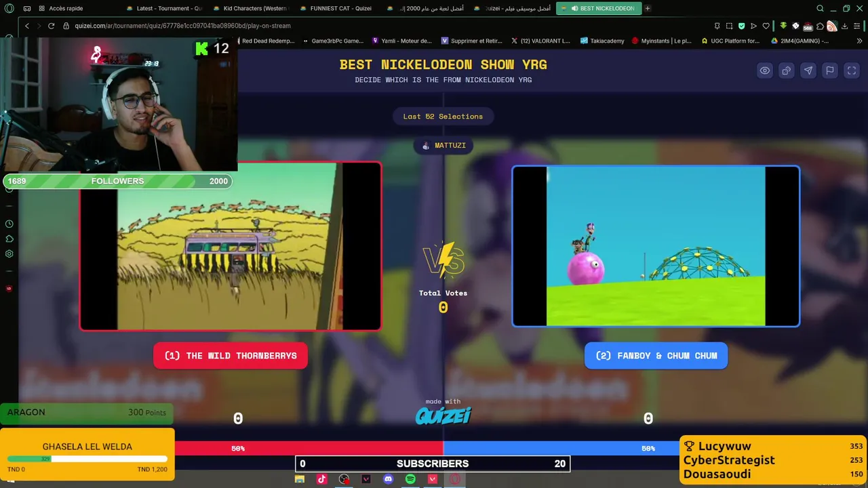Vote for (2) Fanboy & Chum Chum
868x488 pixels.
tap(656, 356)
